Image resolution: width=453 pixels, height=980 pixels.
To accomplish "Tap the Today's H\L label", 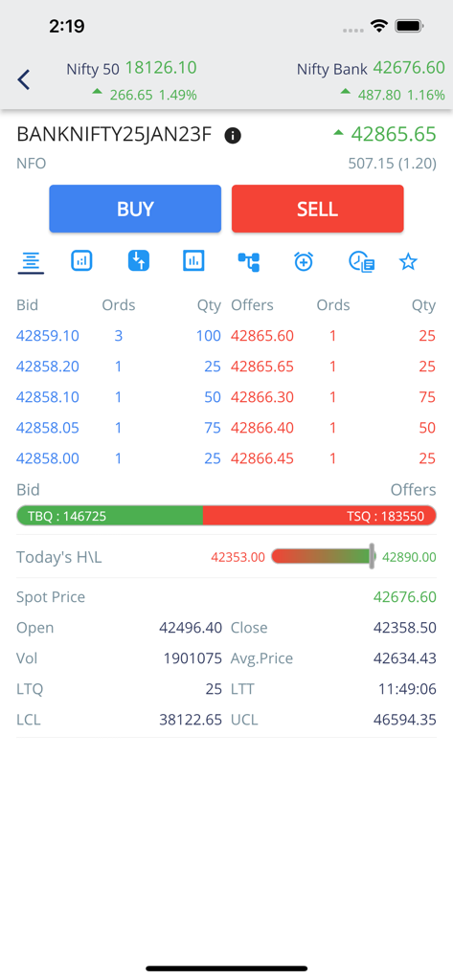I will (x=58, y=557).
